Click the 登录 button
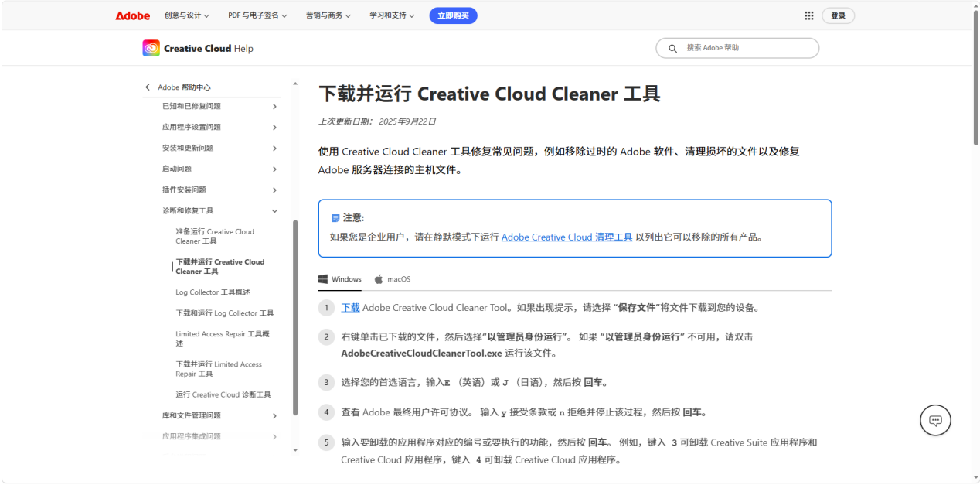This screenshot has height=485, width=980. [838, 15]
